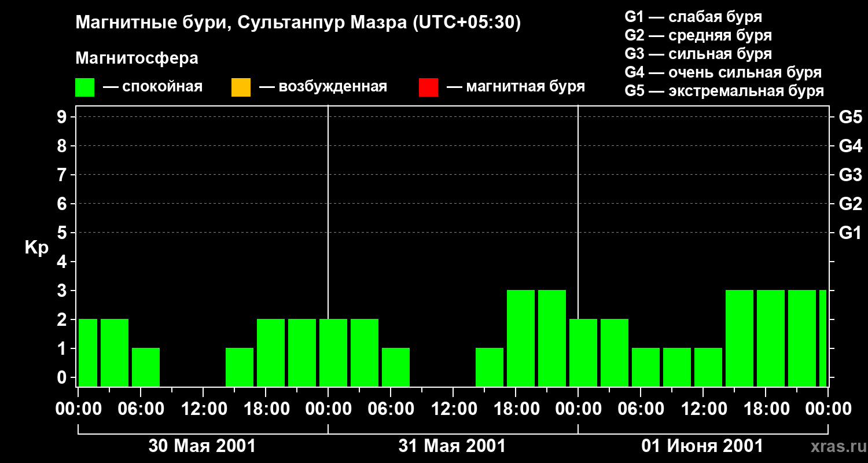Click the G3 right-axis label at Kp 7
The width and height of the screenshot is (868, 463).
pos(850,175)
